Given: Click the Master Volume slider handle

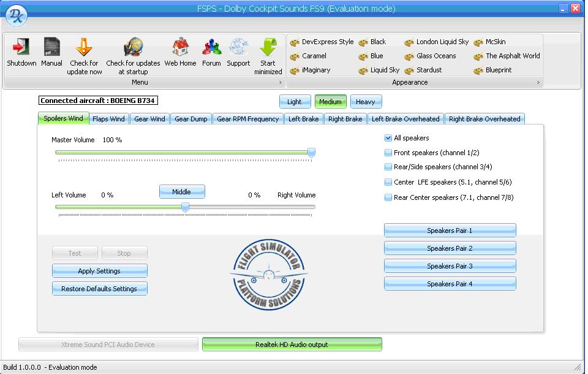Looking at the screenshot, I should pos(311,153).
